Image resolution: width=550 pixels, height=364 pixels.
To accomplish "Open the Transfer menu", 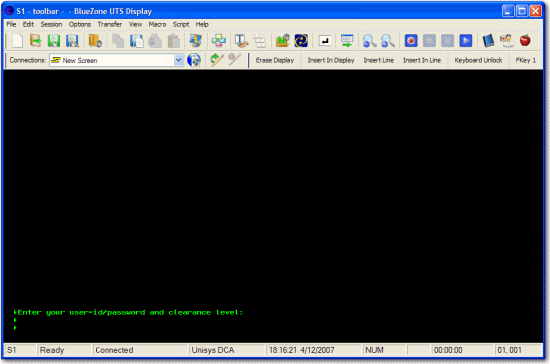I will [110, 24].
